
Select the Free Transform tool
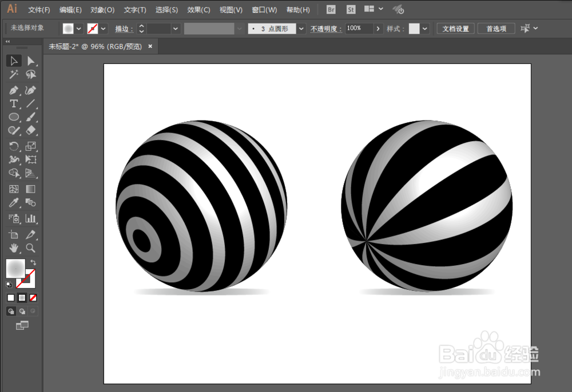pos(31,159)
